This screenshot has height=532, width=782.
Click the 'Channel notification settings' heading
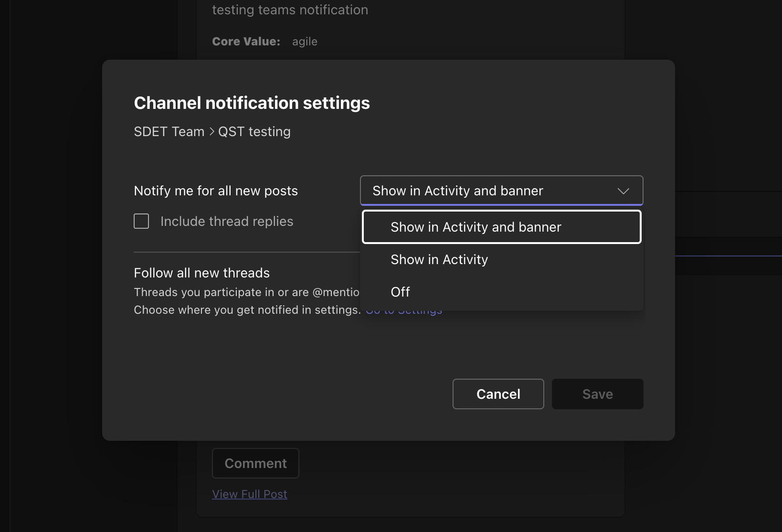(252, 103)
